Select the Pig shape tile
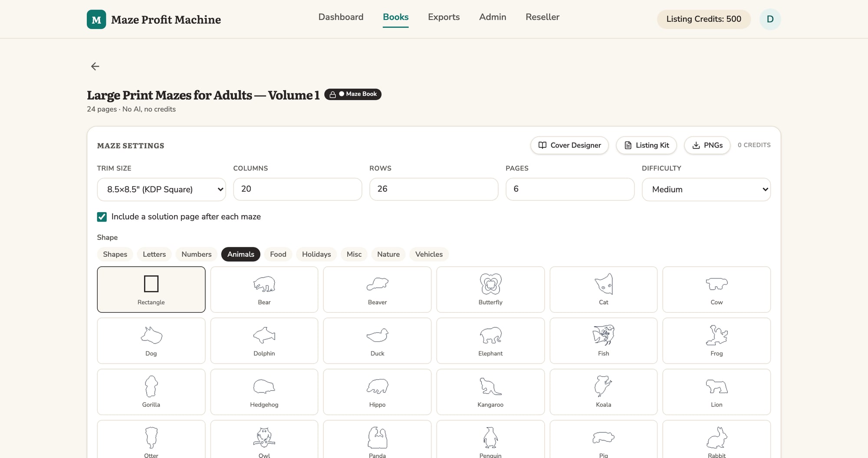868x458 pixels. pos(604,439)
